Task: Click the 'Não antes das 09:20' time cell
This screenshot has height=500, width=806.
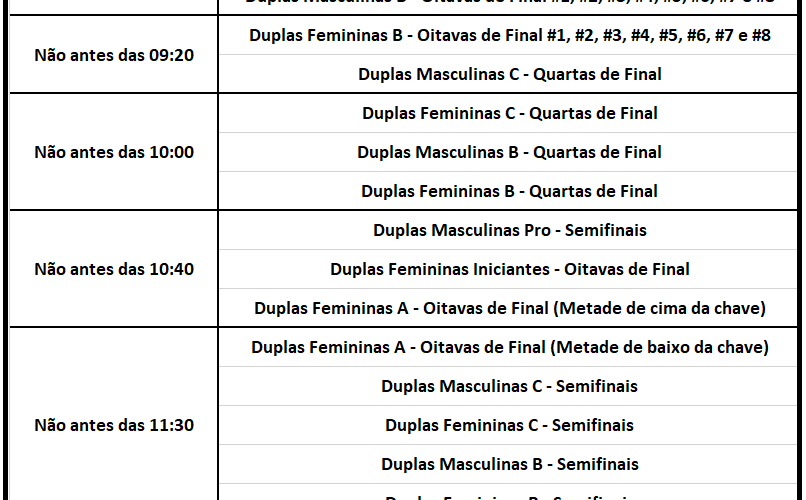Action: click(114, 55)
